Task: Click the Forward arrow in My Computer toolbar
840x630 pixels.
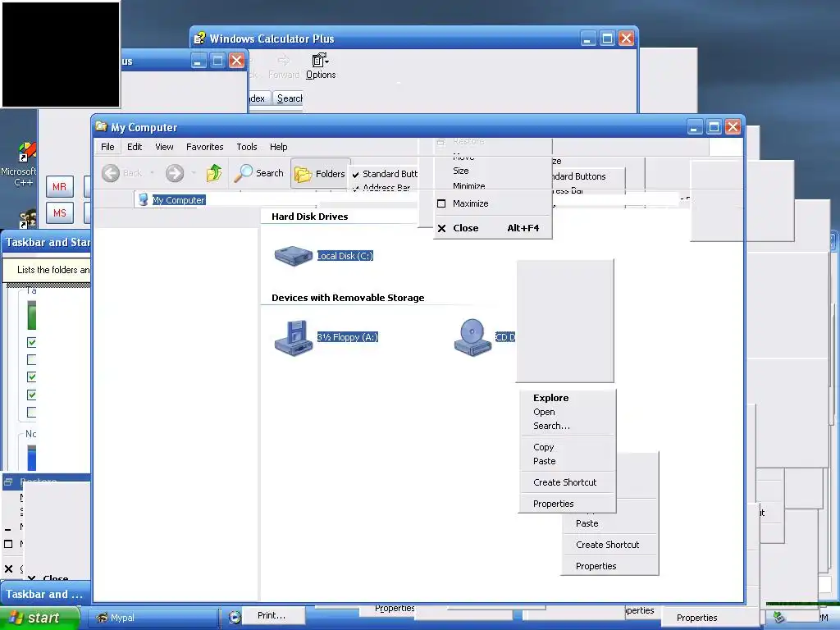Action: click(175, 173)
